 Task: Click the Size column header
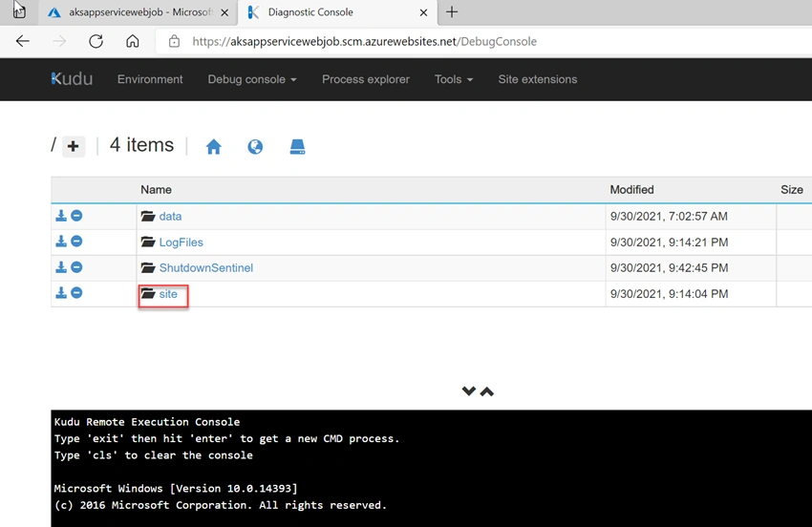coord(792,189)
